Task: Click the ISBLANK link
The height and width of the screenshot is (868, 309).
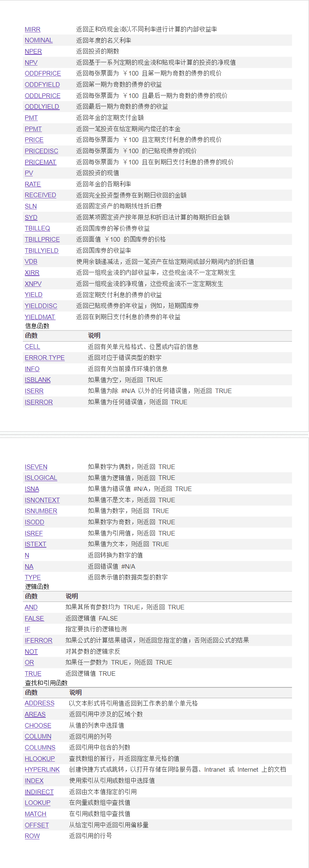Action: click(38, 380)
